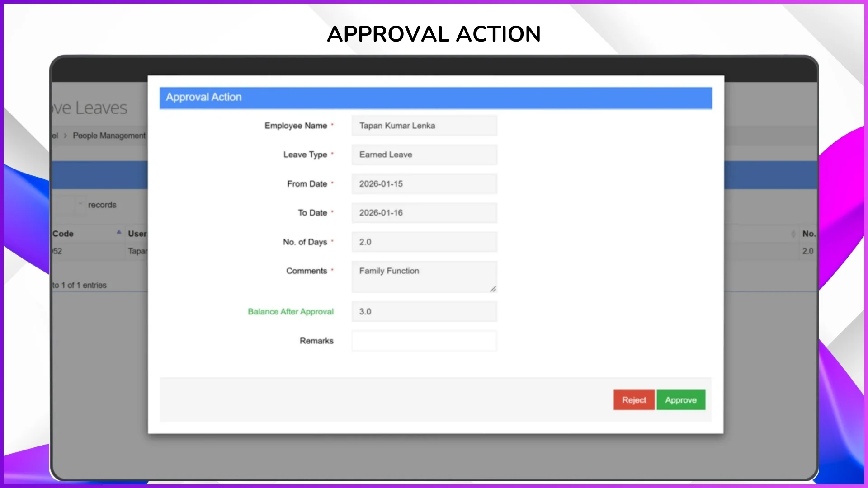The image size is (868, 488).
Task: Click the sort icon next to the No. column
Action: coord(793,234)
